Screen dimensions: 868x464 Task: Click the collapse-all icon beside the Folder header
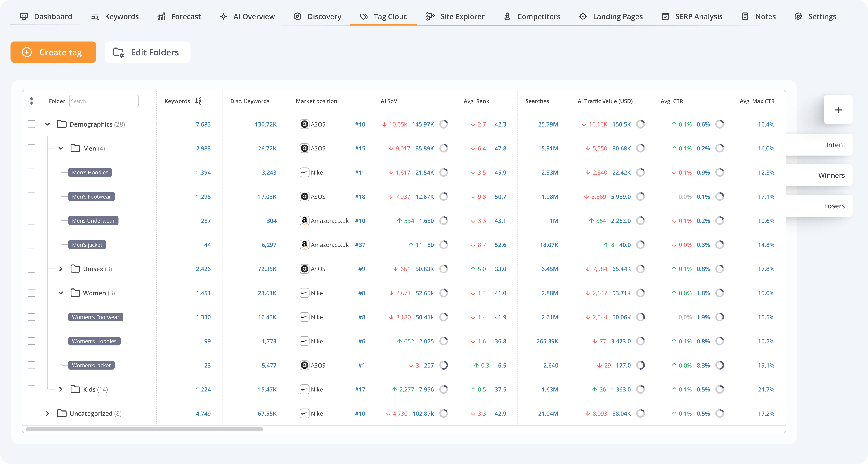[31, 101]
